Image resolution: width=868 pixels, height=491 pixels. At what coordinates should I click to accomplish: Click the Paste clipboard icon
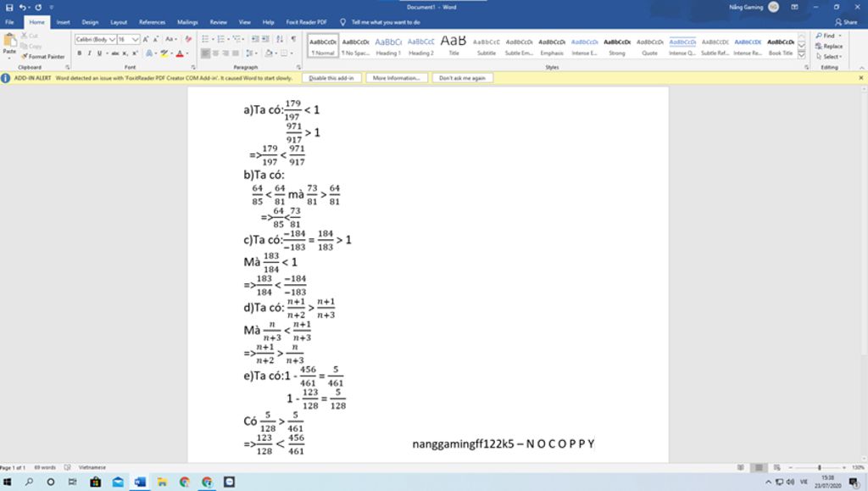click(9, 41)
